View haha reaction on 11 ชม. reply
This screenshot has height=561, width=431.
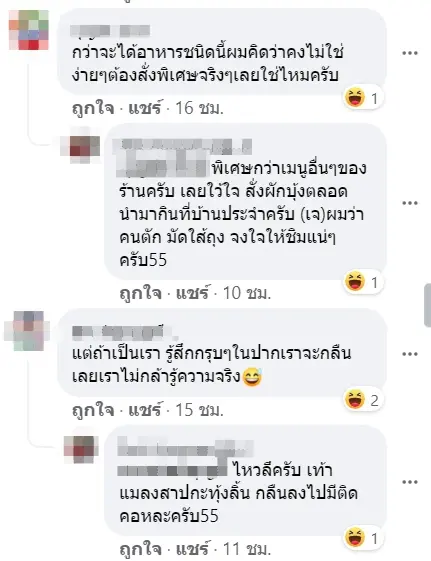coord(362,537)
